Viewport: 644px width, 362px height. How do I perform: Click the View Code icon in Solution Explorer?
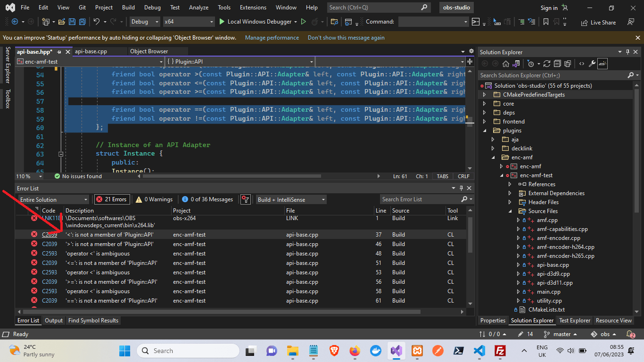coord(582,64)
